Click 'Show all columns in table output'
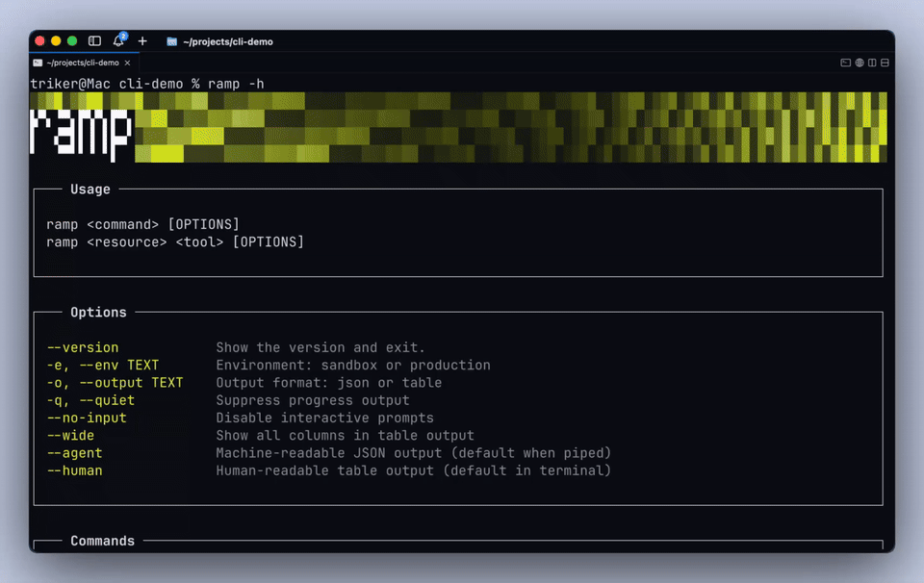Screen dimensions: 924x583 (x=345, y=436)
